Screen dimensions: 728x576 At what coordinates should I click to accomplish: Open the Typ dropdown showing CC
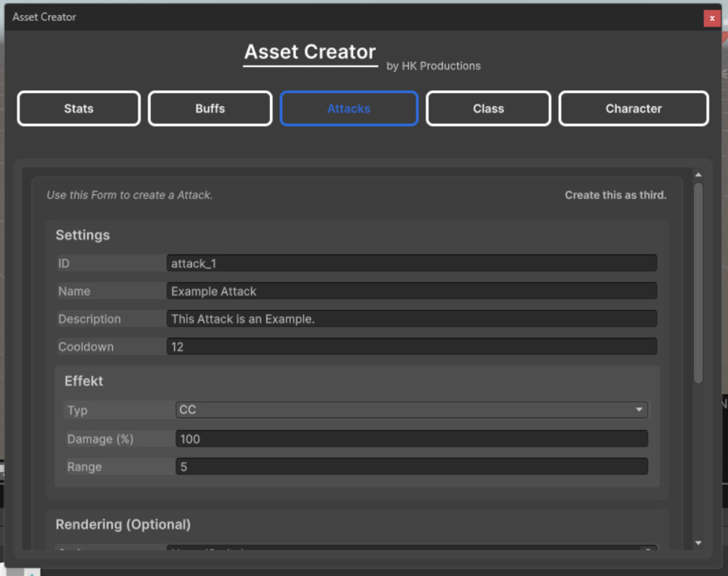coord(410,409)
